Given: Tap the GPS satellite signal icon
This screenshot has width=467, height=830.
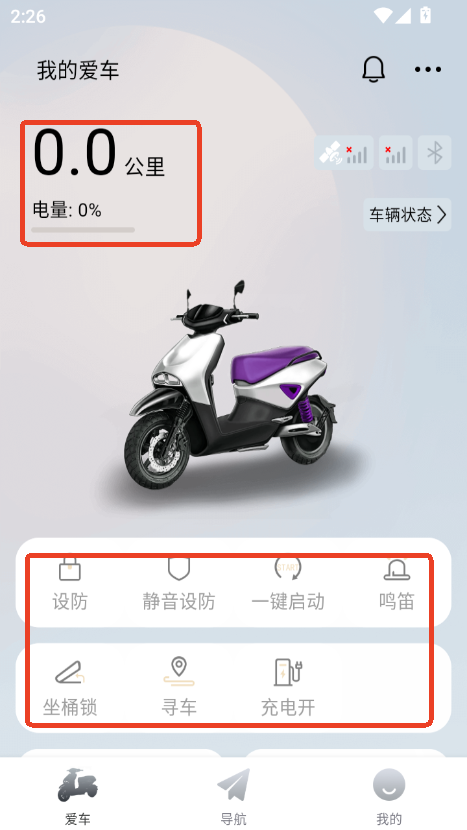Looking at the screenshot, I should tap(344, 152).
